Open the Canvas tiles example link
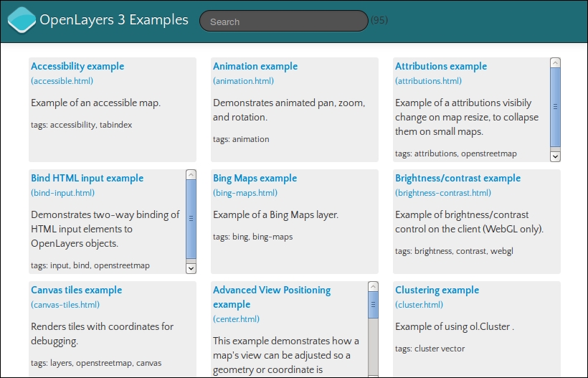The width and height of the screenshot is (588, 378). 77,290
